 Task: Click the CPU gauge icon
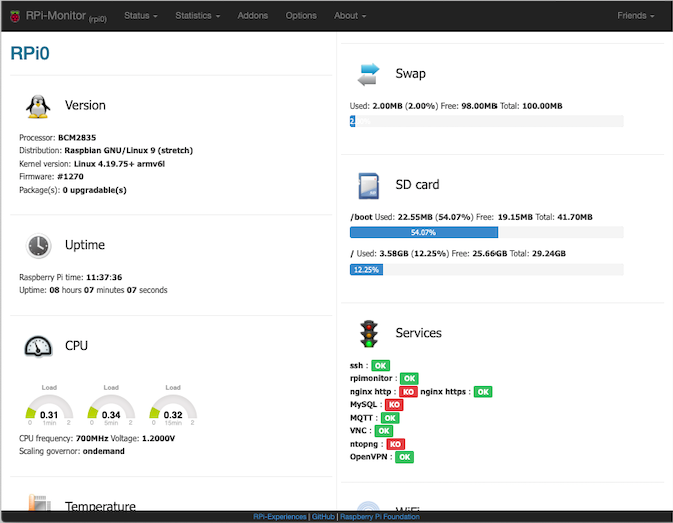(x=38, y=346)
